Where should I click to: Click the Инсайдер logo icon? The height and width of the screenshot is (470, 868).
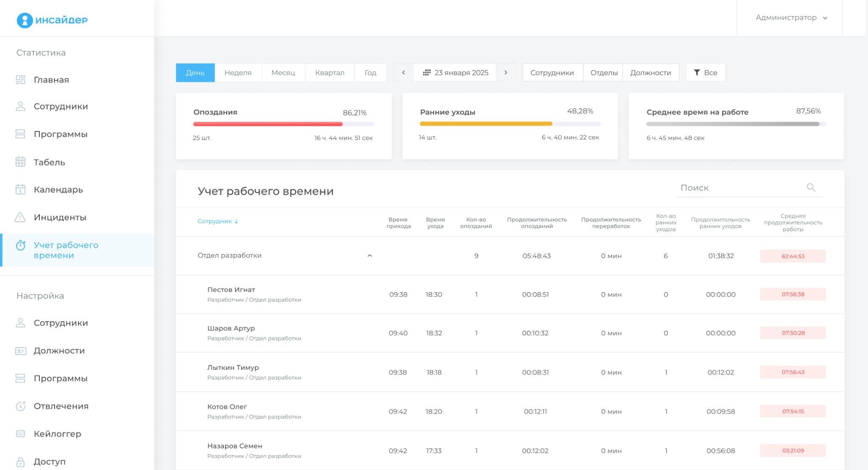[25, 20]
